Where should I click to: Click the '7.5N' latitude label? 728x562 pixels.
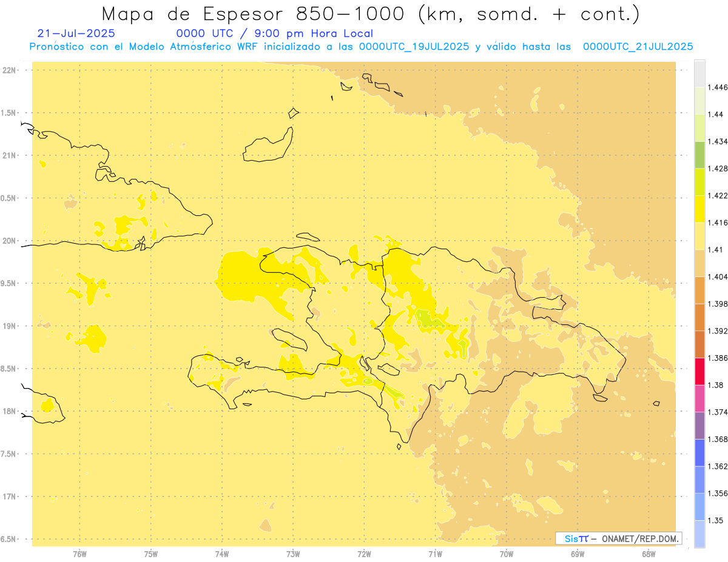click(x=8, y=454)
